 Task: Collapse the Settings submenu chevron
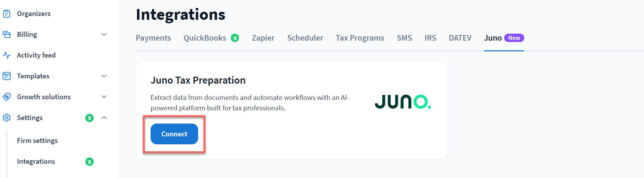click(x=104, y=118)
